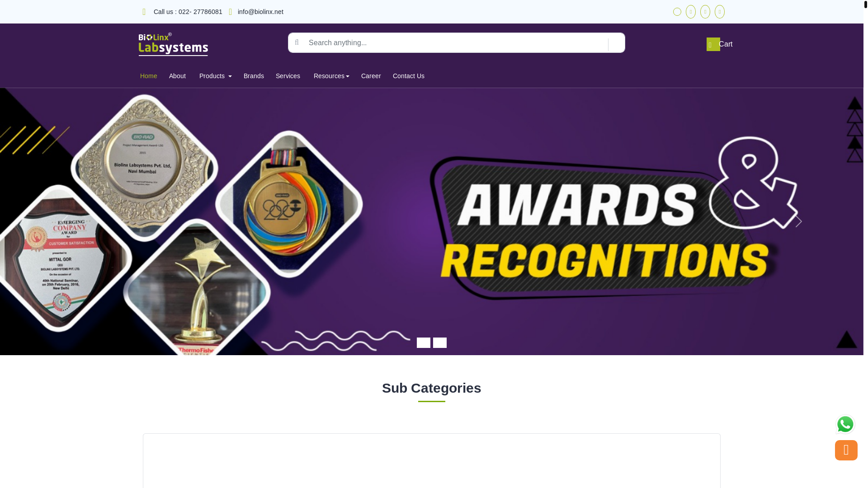Expand the Resources dropdown menu
Viewport: 868px width, 488px height.
(x=331, y=76)
